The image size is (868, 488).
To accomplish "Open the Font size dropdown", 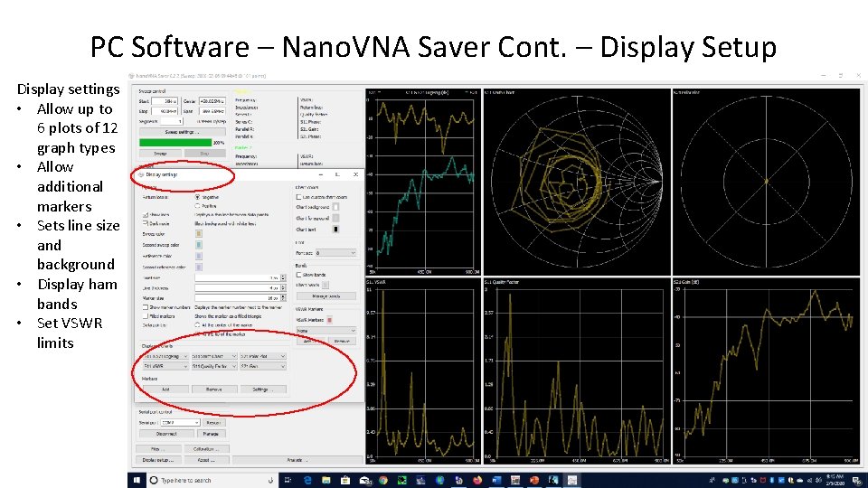I will point(336,253).
